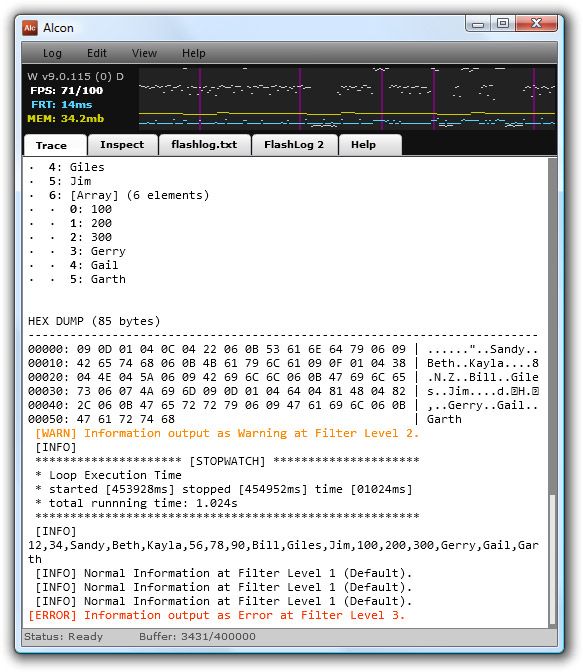Screen dimensions: 583x672
Task: Click the 'Buffer: 3431/400000' status text
Action: [x=197, y=636]
